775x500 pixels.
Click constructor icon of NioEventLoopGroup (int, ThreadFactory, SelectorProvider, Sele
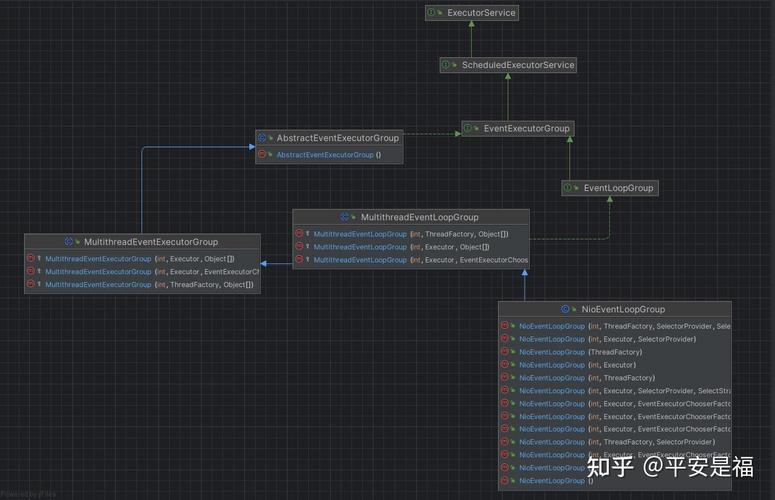pyautogui.click(x=505, y=326)
